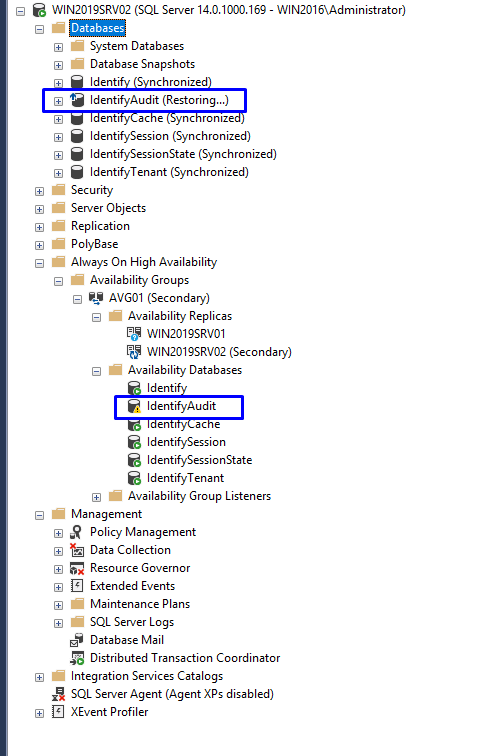Select the 'Availability Replicas' label
The height and width of the screenshot is (756, 503).
pyautogui.click(x=179, y=316)
